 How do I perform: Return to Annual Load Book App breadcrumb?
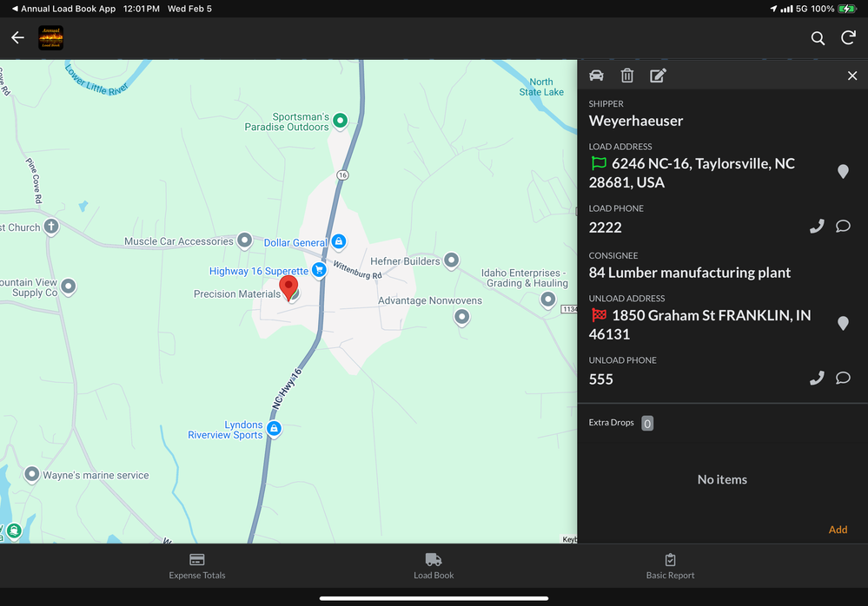(x=63, y=9)
